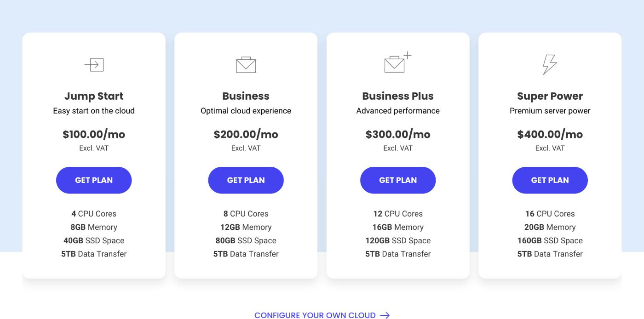The image size is (644, 319).
Task: Click the 120GB SSD Space feature text
Action: click(398, 240)
